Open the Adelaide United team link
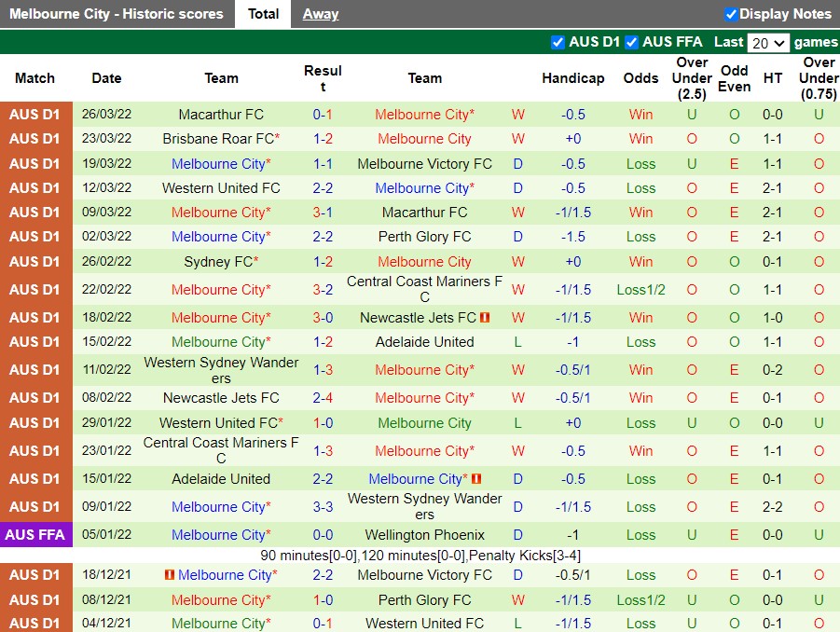Image resolution: width=840 pixels, height=632 pixels. coord(425,341)
